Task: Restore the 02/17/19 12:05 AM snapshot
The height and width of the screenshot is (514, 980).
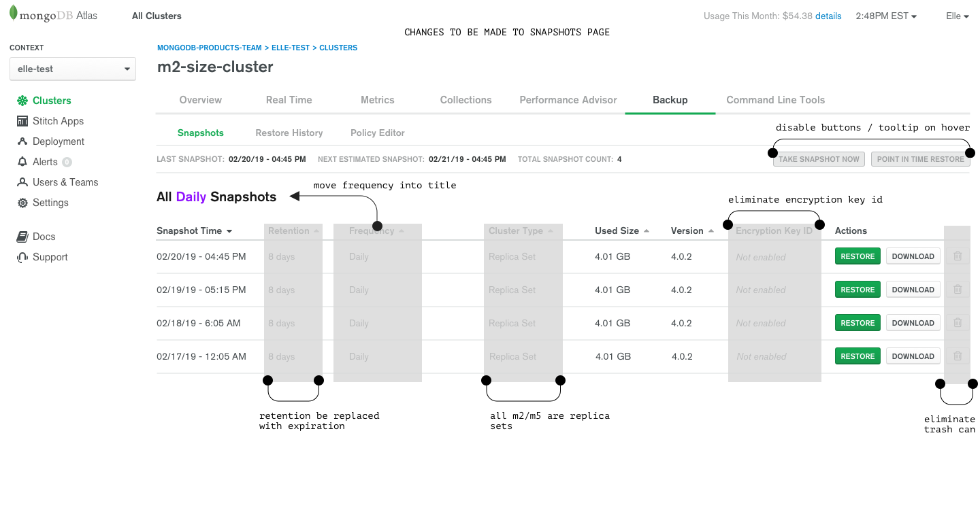Action: pos(857,356)
